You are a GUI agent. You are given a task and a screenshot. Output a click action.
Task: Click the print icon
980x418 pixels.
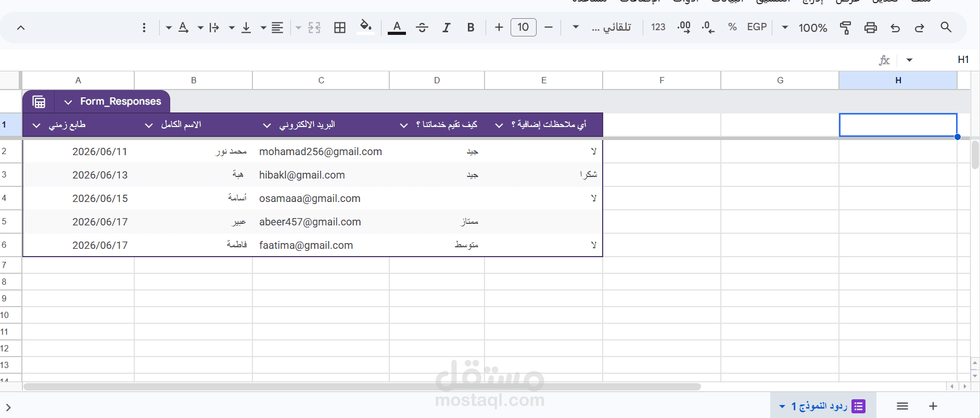click(870, 28)
